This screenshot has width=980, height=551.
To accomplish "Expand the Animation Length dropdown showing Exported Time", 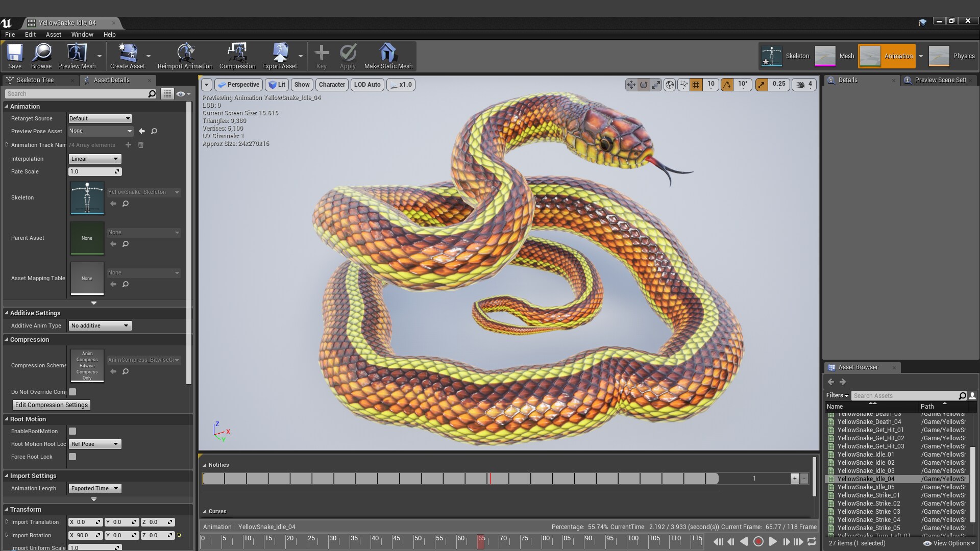I will tap(94, 488).
